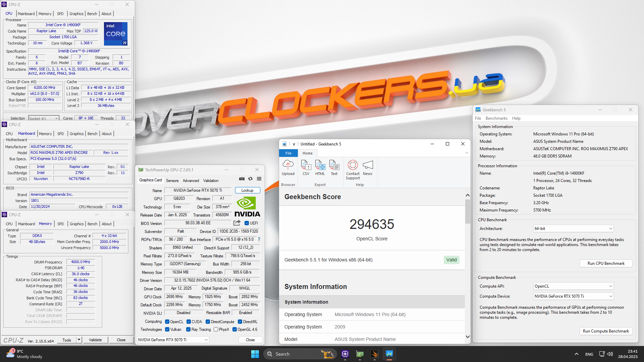Click the Validate button in CPU-Z
This screenshot has height=362, width=644.
pos(95,340)
